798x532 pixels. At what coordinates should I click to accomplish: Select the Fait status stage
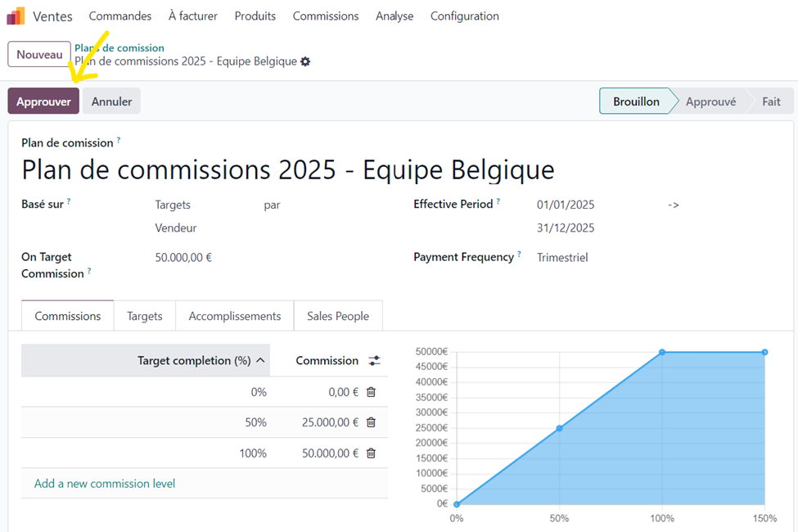pos(771,101)
